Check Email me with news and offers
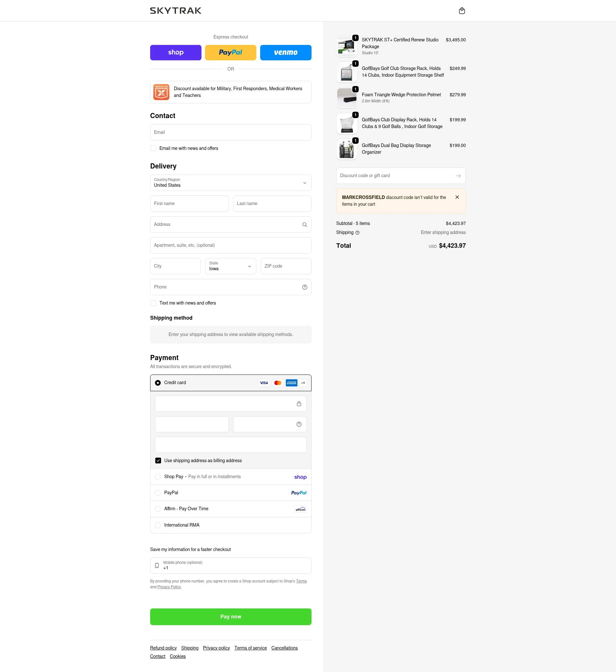This screenshot has width=616, height=672. pos(153,148)
